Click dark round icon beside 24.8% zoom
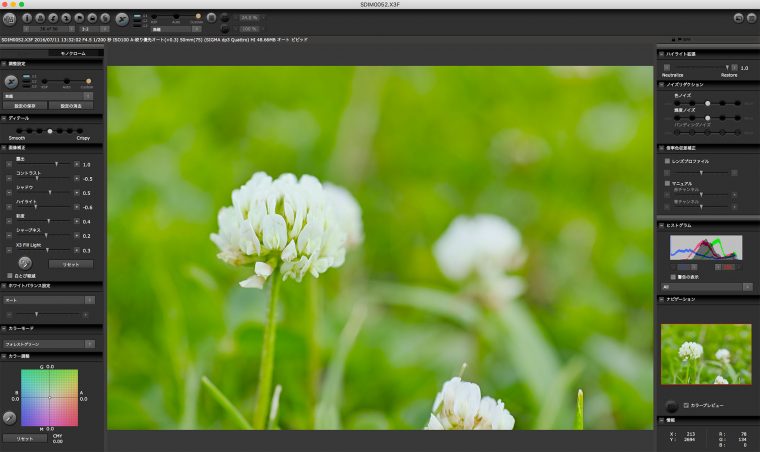 coord(225,18)
